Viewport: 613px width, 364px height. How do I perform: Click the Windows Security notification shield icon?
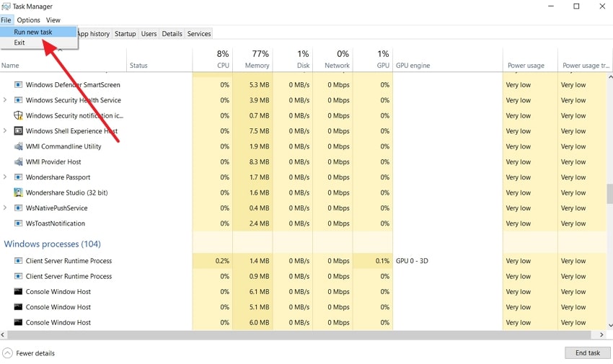(19, 115)
